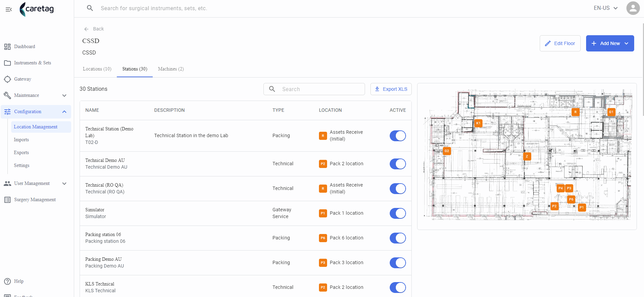The width and height of the screenshot is (644, 297).
Task: Focus the stations Search field
Action: click(314, 89)
